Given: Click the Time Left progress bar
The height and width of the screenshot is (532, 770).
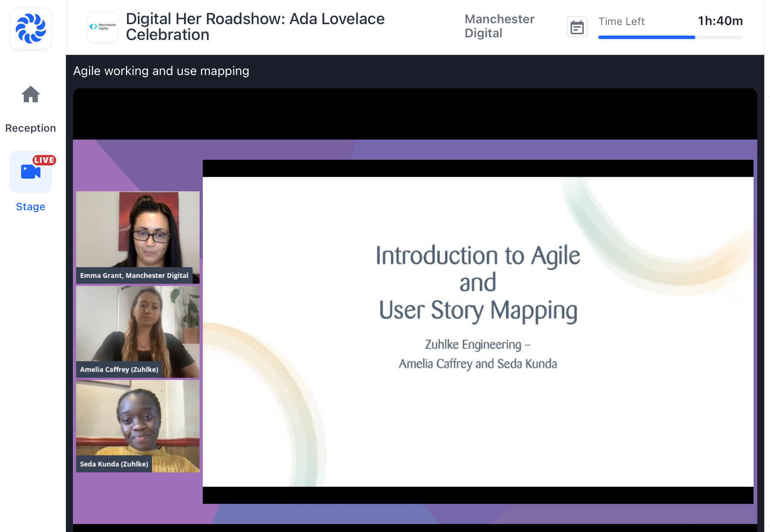Looking at the screenshot, I should tap(670, 37).
